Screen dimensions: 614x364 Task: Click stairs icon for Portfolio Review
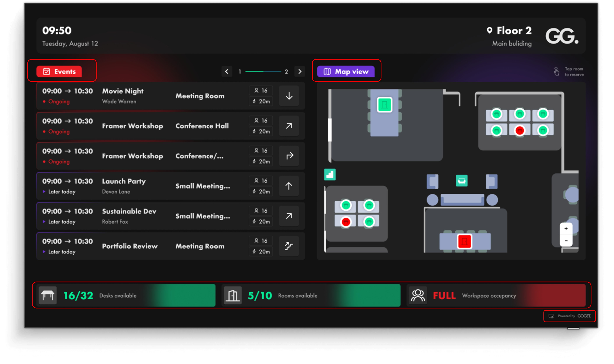coord(289,246)
